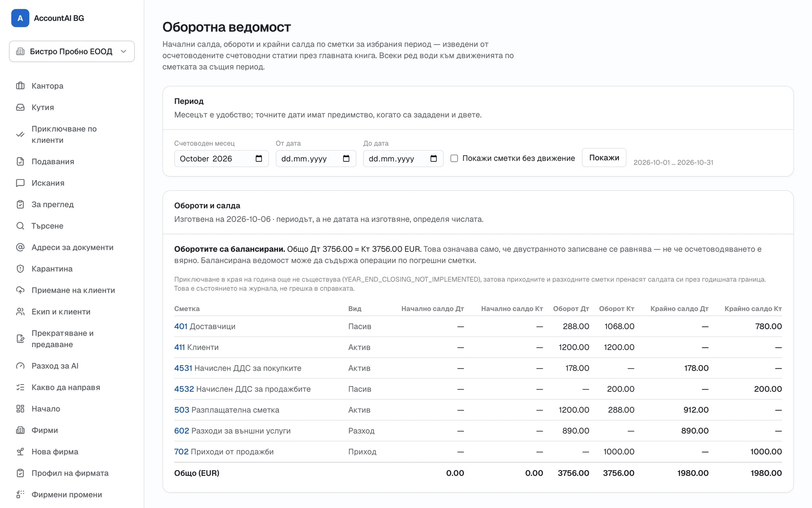Click the Екип и клиенти people icon
This screenshot has width=812, height=508.
point(20,312)
